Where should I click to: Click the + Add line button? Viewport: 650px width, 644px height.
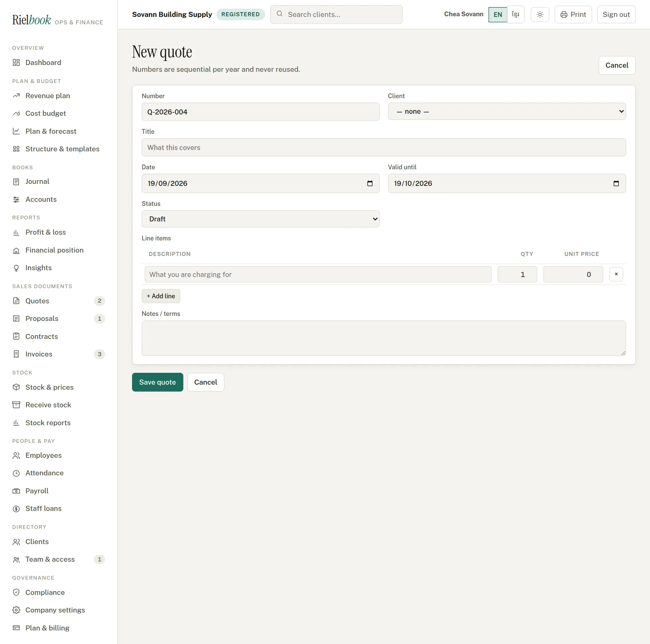click(x=161, y=296)
